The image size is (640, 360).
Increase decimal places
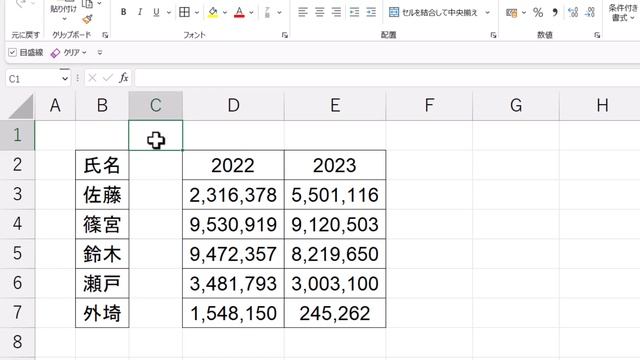pyautogui.click(x=573, y=13)
